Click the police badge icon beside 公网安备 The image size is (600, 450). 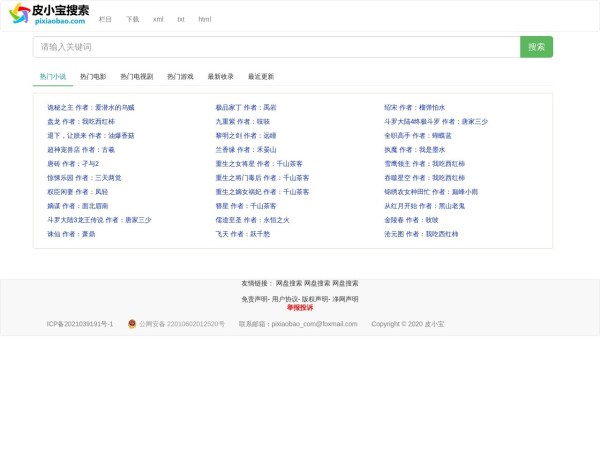coord(132,324)
